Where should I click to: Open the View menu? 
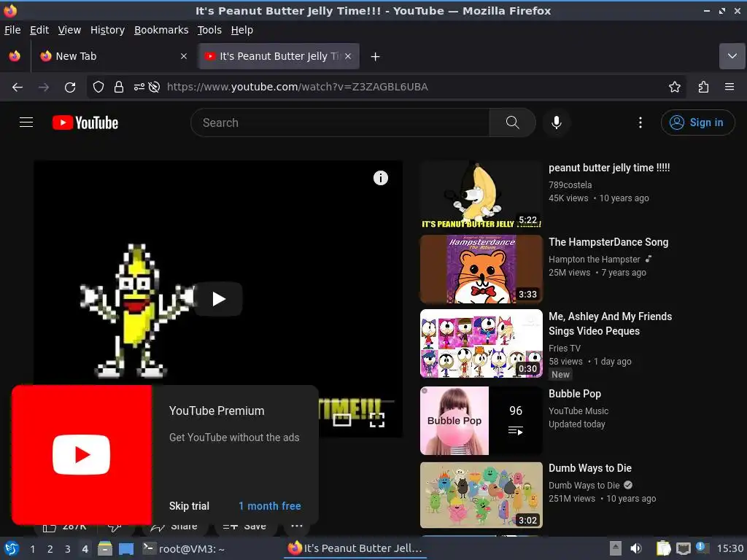point(69,30)
